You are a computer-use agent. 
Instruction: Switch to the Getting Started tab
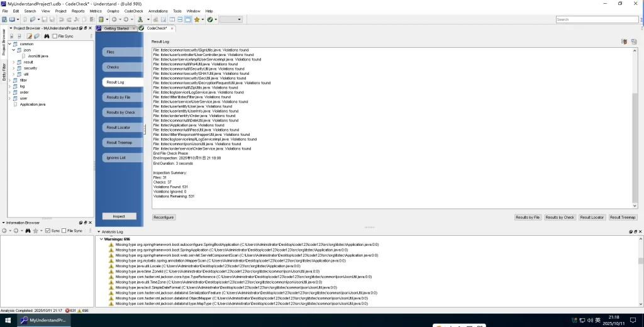pos(116,28)
